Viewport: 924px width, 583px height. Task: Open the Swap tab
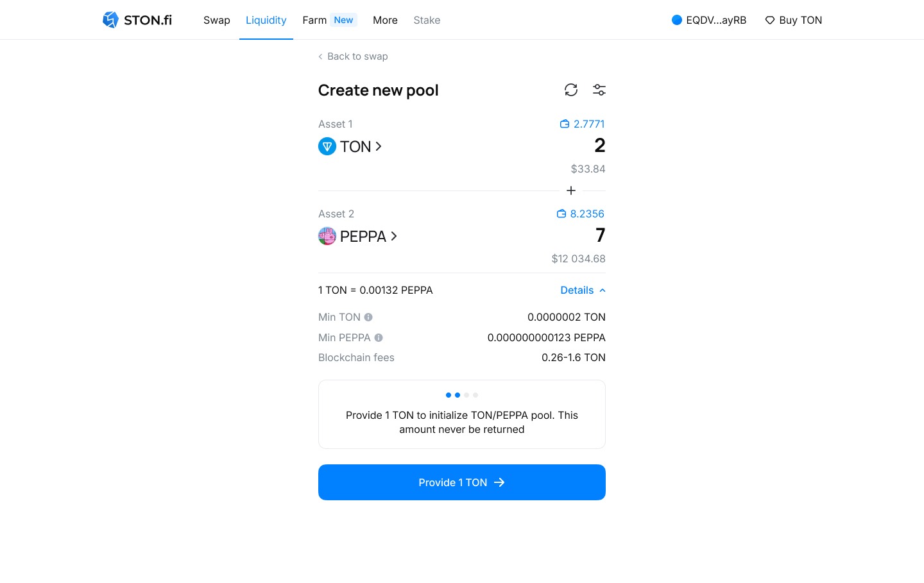coord(216,20)
